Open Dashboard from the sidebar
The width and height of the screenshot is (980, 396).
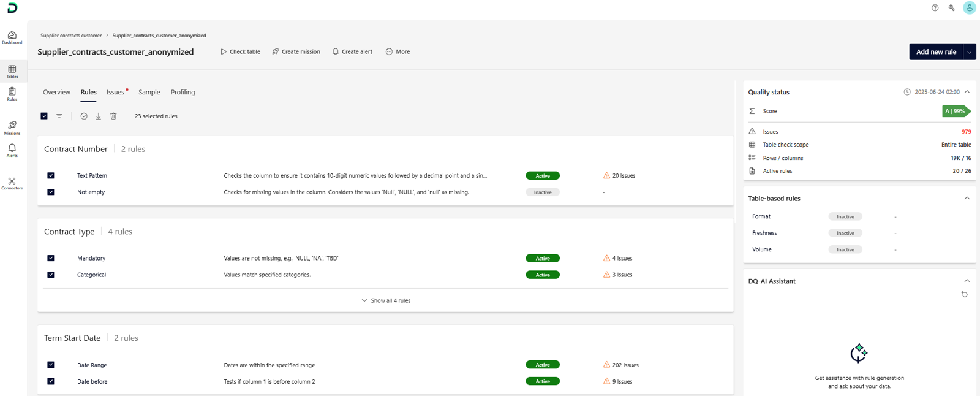click(x=12, y=37)
